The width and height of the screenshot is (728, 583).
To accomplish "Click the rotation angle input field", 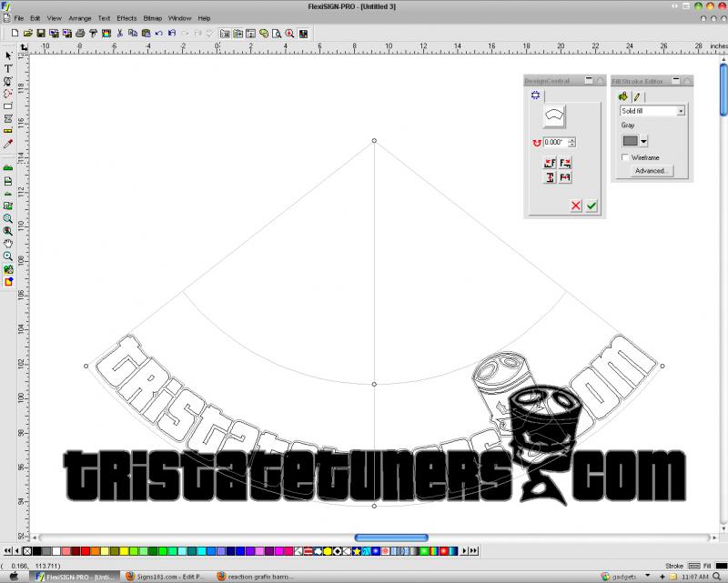I will tap(555, 143).
